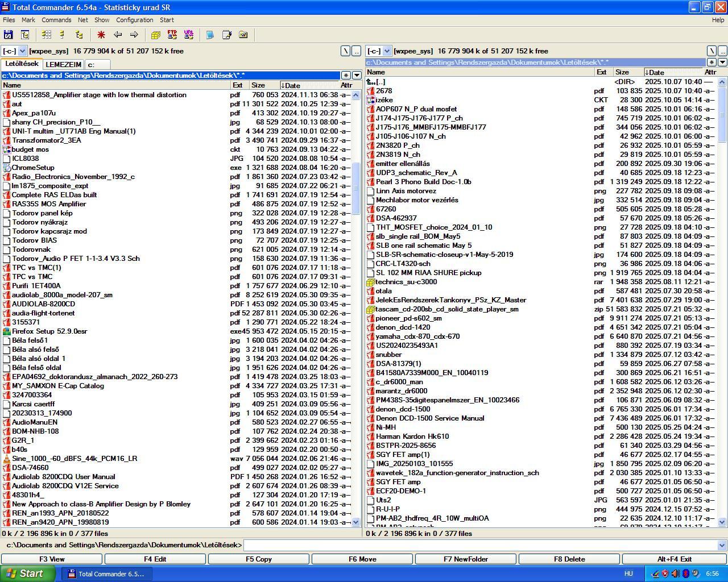The height and width of the screenshot is (582, 728).
Task: Click the technics_su-c3000 rar archive icon
Action: pos(371,282)
